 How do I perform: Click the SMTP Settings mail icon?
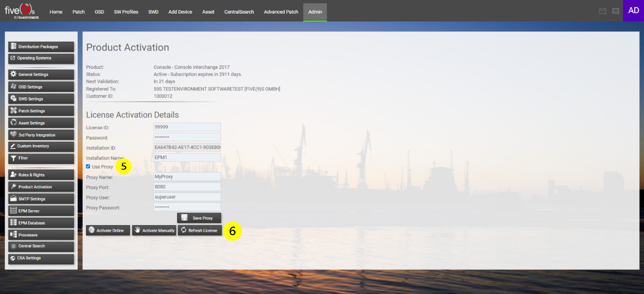coord(13,199)
